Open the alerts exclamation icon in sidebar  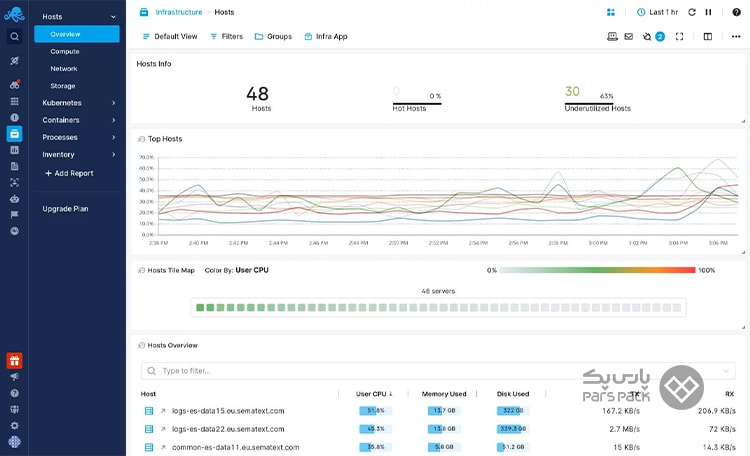pos(14,117)
